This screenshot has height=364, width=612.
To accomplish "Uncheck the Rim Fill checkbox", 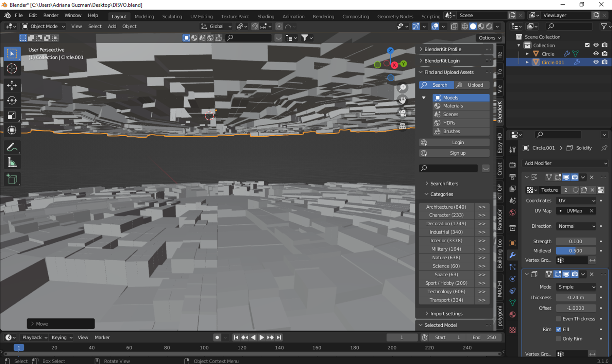I will [558, 329].
